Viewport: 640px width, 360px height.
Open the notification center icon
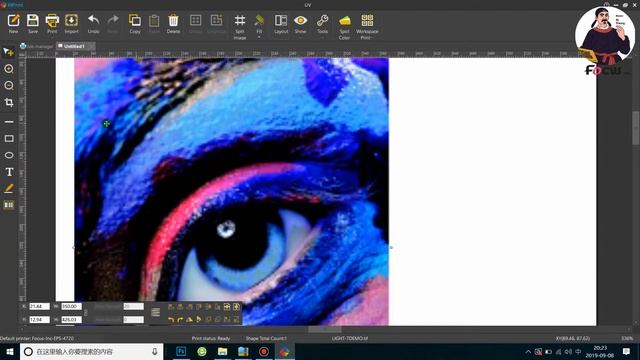coord(627,351)
